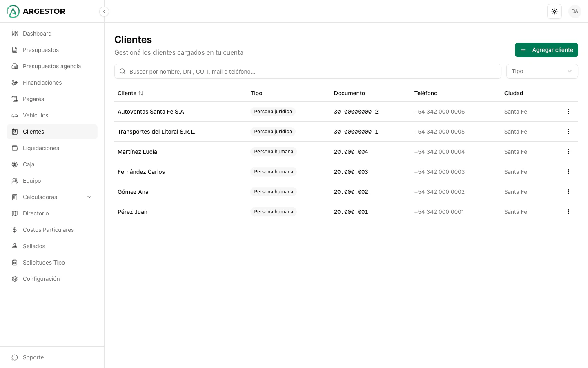Open actions menu for Martínez Lucía
The width and height of the screenshot is (588, 368).
568,152
